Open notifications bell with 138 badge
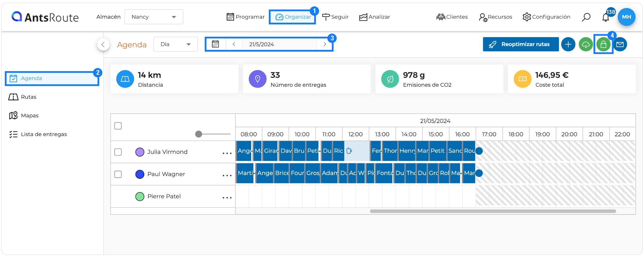644x258 pixels. pos(606,17)
